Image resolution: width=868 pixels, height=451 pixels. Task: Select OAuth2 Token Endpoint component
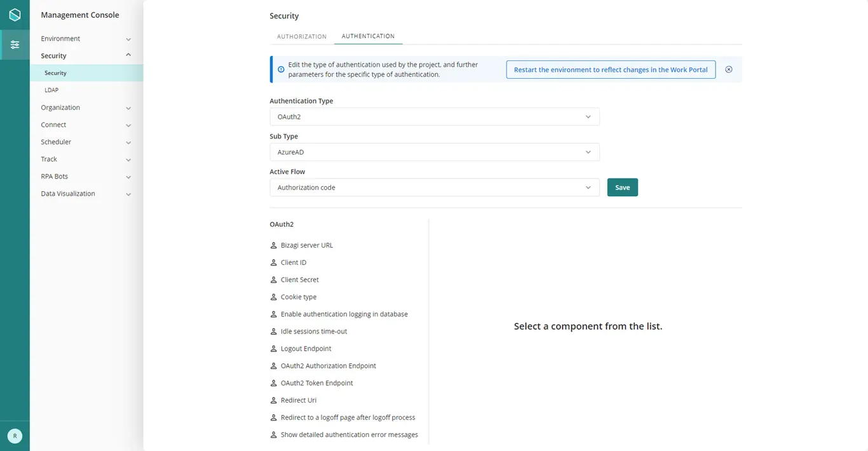click(316, 383)
